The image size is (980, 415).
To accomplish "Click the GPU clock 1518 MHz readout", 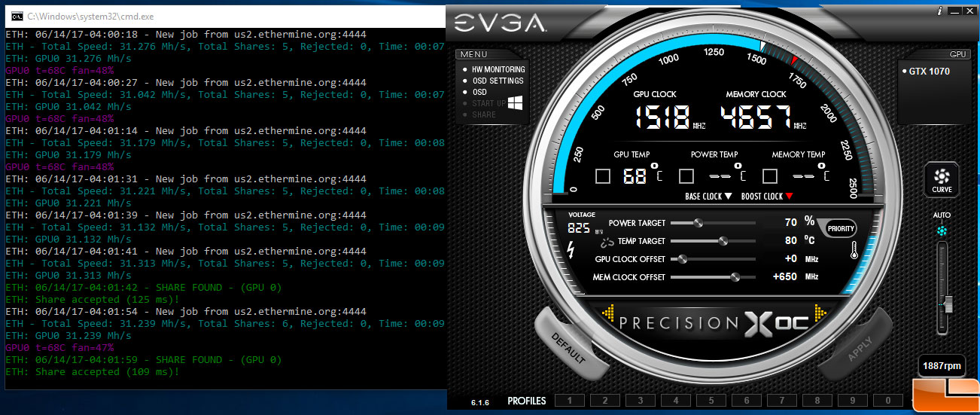I will coord(662,118).
